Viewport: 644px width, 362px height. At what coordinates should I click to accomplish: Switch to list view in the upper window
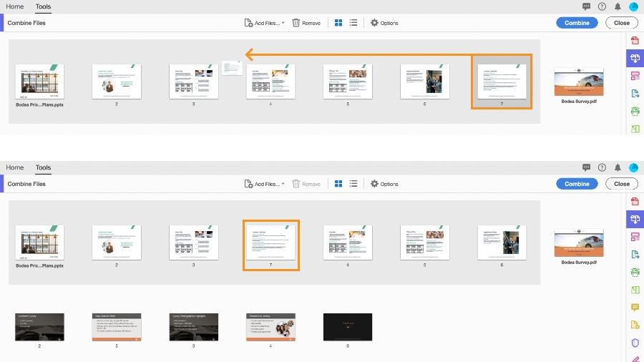[x=353, y=23]
